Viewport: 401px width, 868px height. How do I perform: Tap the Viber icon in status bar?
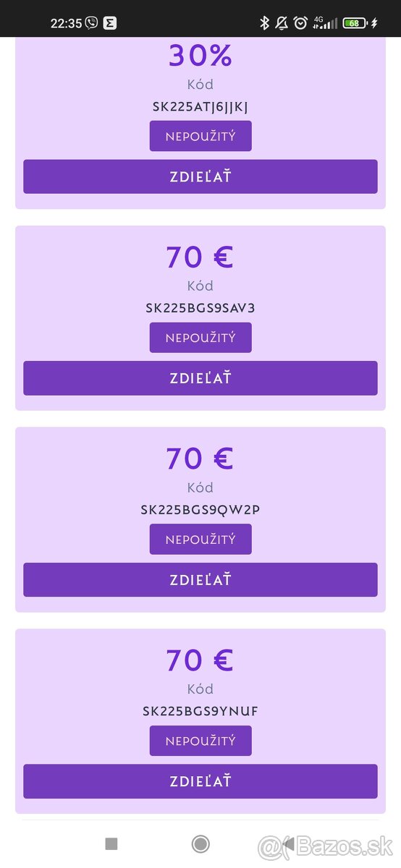pos(91,22)
